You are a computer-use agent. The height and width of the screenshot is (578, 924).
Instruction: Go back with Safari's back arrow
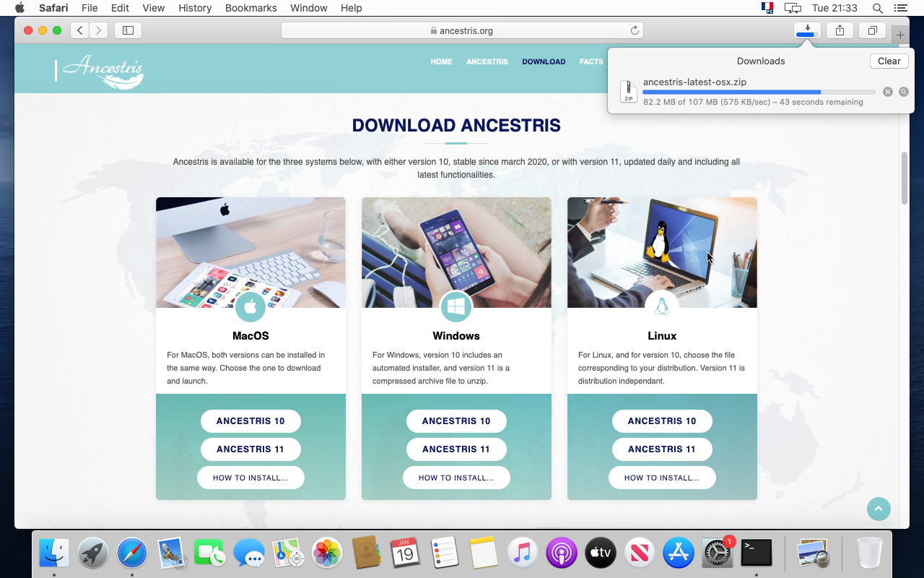tap(80, 30)
